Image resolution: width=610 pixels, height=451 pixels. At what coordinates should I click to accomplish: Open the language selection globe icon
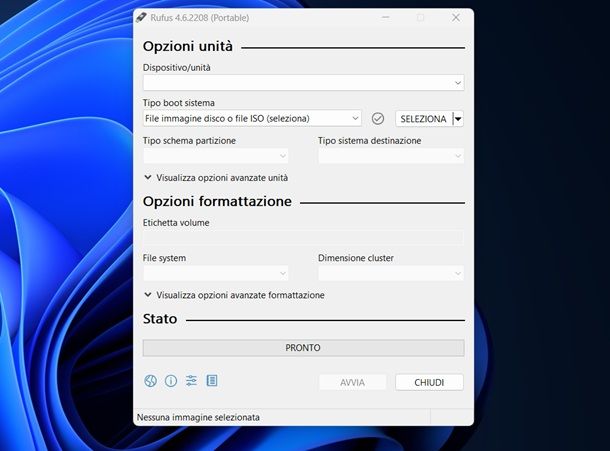(151, 381)
